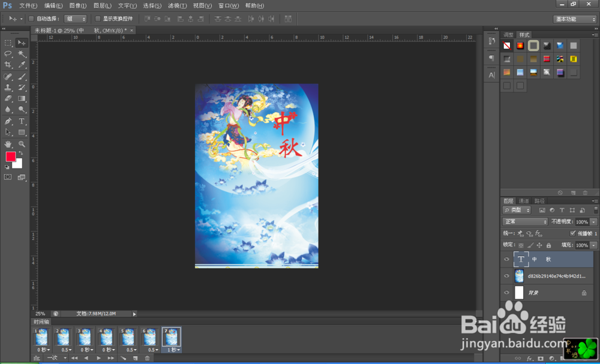The image size is (600, 364).
Task: Click the red foreground color swatch
Action: click(11, 157)
